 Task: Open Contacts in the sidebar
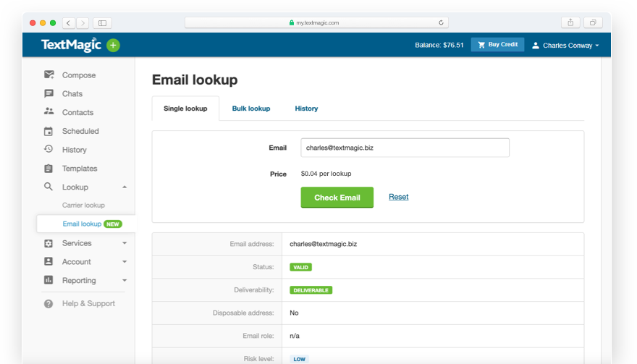coord(77,113)
